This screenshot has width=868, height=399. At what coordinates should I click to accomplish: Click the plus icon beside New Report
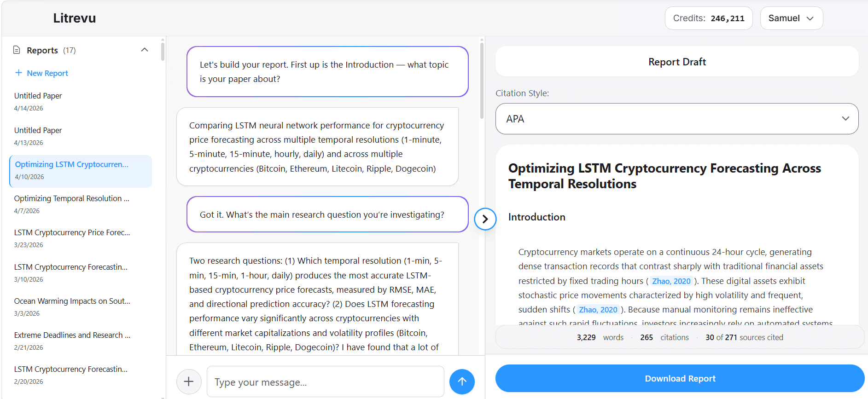pyautogui.click(x=18, y=73)
